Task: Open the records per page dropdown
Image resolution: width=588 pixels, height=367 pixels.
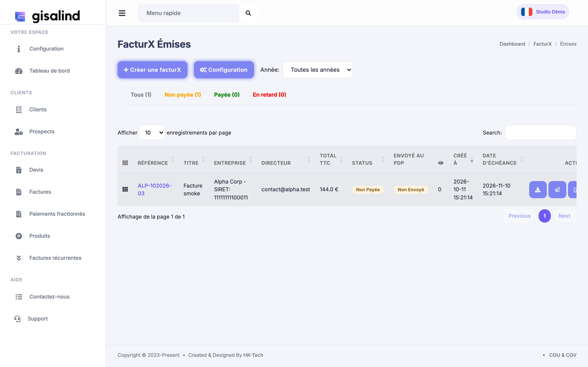Action: tap(152, 133)
